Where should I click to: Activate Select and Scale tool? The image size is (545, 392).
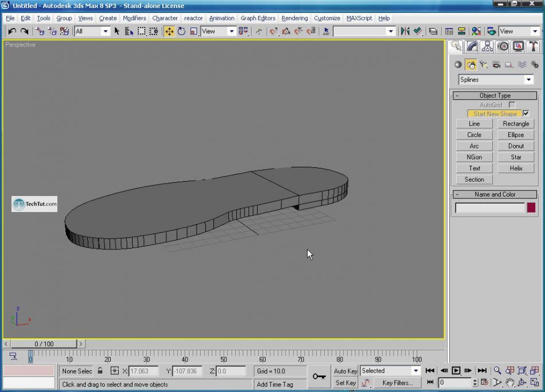pos(193,32)
